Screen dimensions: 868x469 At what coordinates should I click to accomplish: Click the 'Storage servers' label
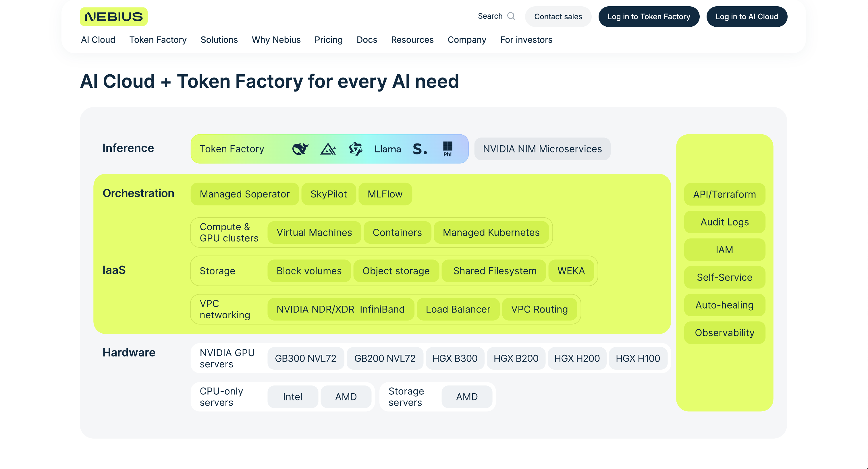406,397
